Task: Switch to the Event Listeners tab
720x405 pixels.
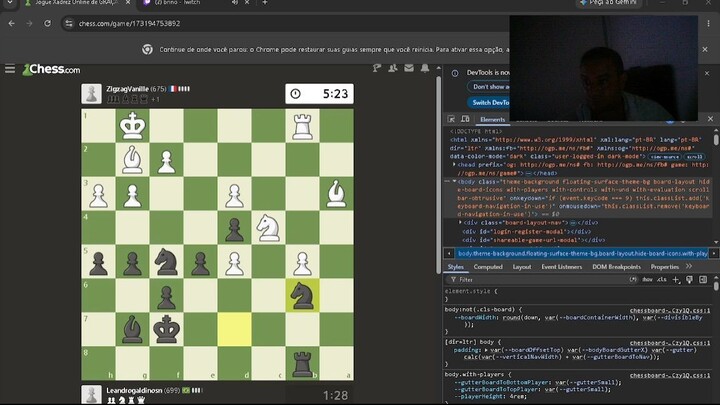Action: tap(562, 267)
